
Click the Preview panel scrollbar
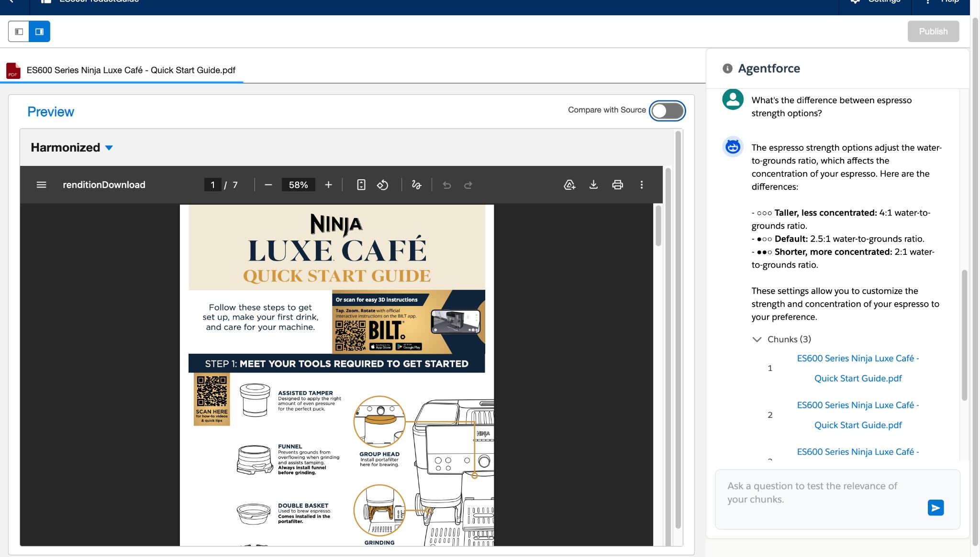(678, 330)
